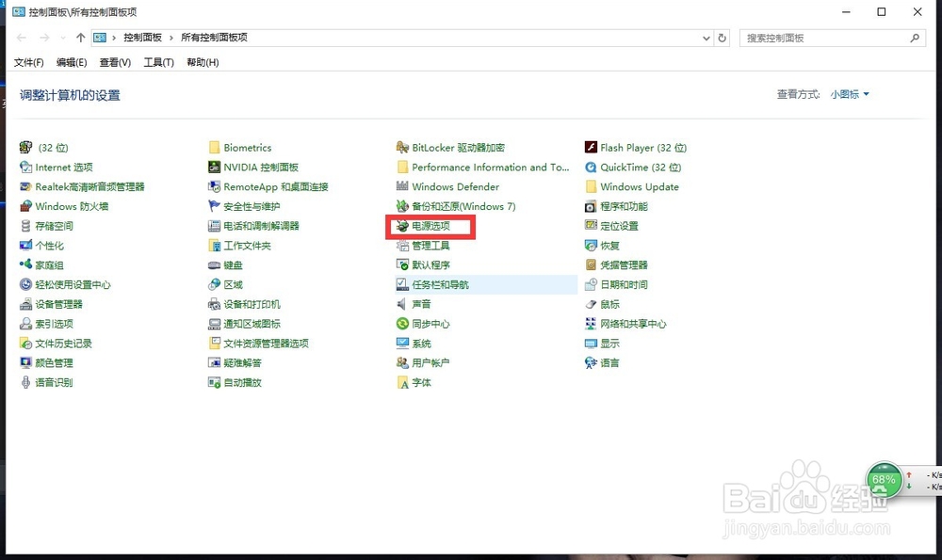The image size is (942, 560).
Task: Open 电源选项 (Power Options)
Action: (x=432, y=226)
